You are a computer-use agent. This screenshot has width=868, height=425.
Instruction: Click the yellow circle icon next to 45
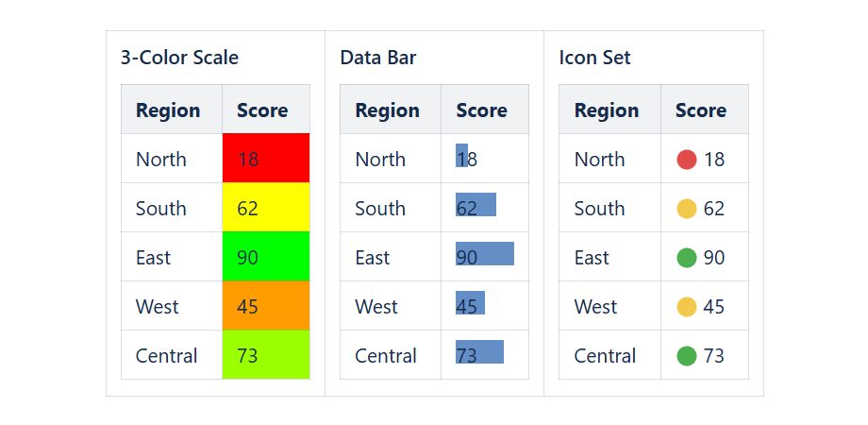click(x=687, y=307)
